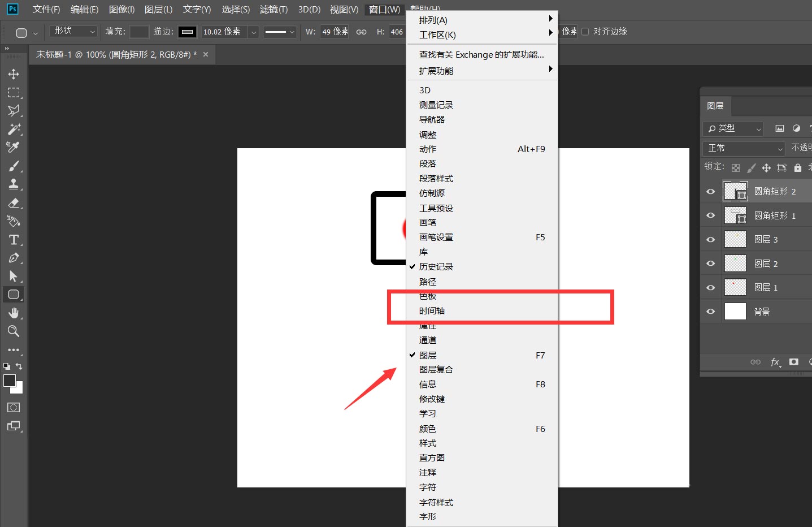
Task: Expand the 排列(A) submenu
Action: tap(482, 20)
